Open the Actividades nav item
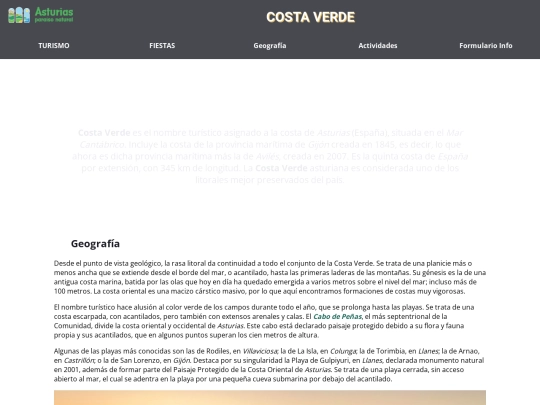540x405 pixels. 378,45
